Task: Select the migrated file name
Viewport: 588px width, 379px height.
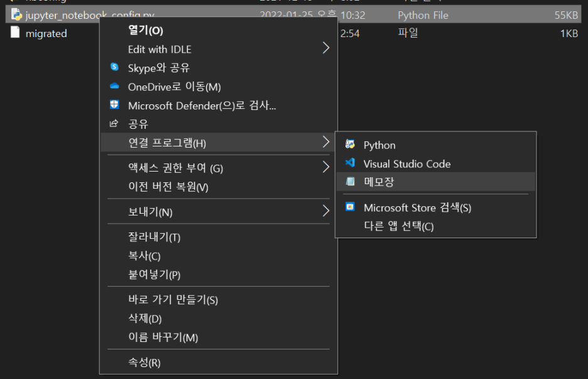Action: point(46,33)
